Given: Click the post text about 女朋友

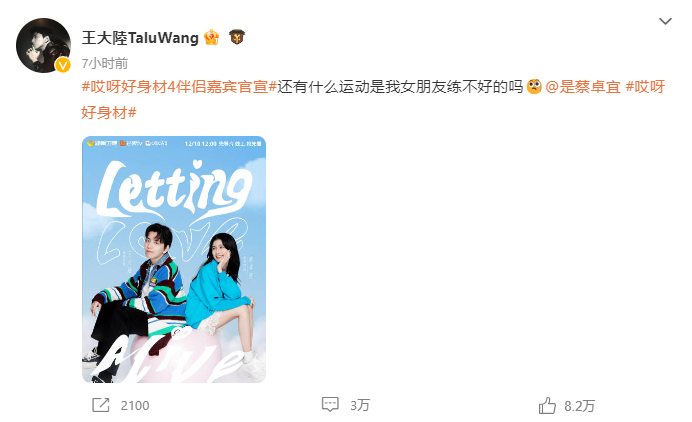Looking at the screenshot, I should click(400, 87).
